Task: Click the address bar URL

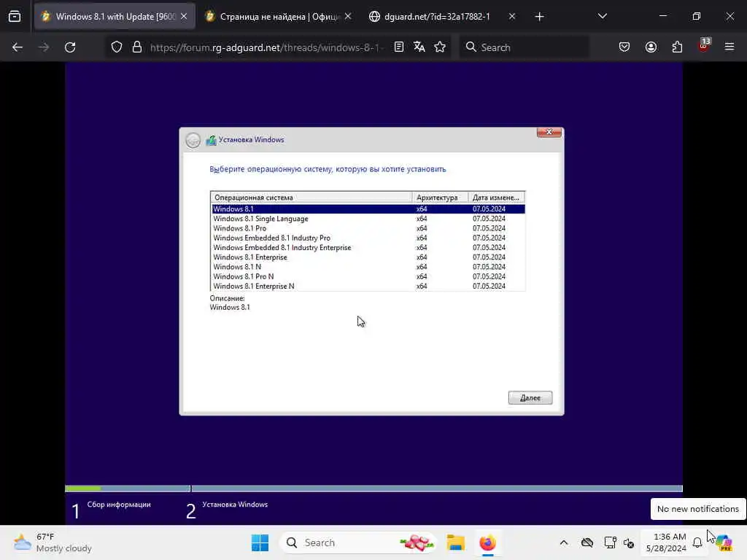Action: pyautogui.click(x=267, y=47)
